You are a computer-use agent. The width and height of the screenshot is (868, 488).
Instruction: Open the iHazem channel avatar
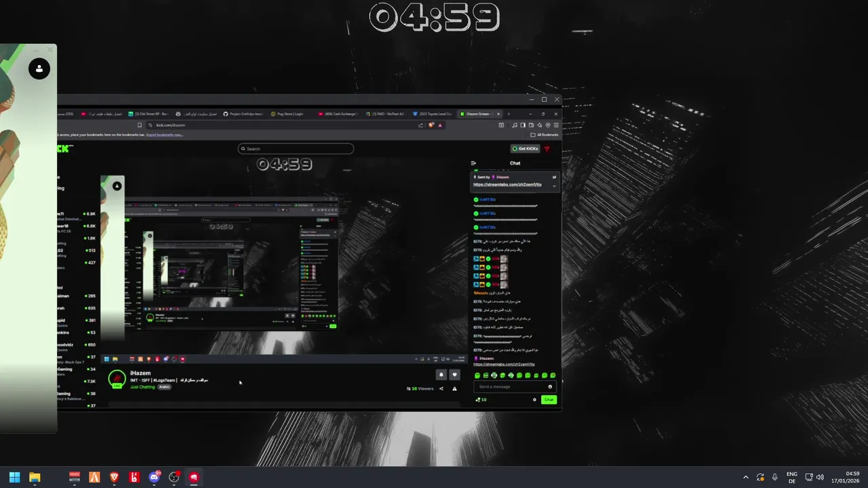[x=117, y=378]
